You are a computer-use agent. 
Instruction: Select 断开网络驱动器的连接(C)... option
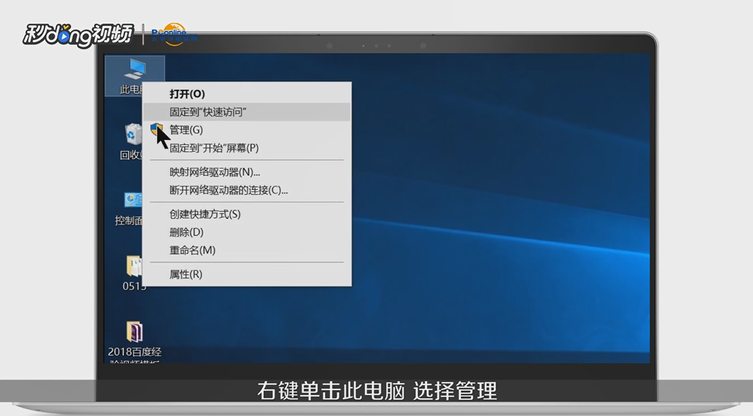coord(247,190)
